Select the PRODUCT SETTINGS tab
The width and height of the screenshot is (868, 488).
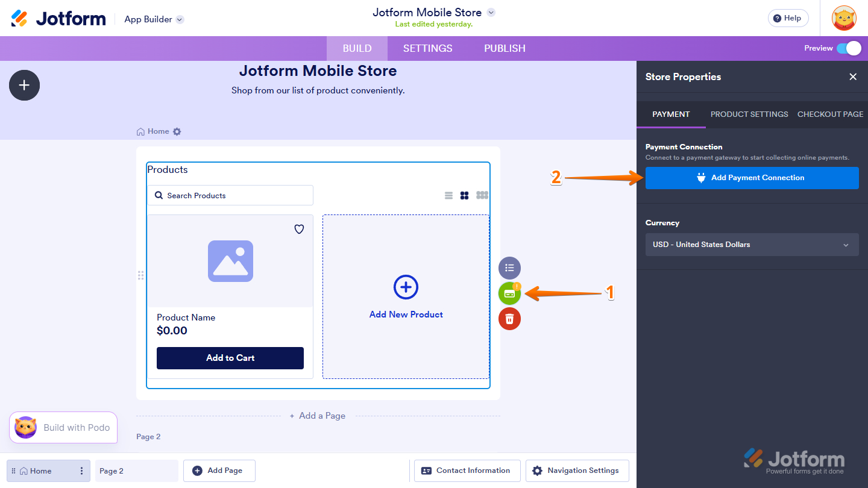point(749,114)
